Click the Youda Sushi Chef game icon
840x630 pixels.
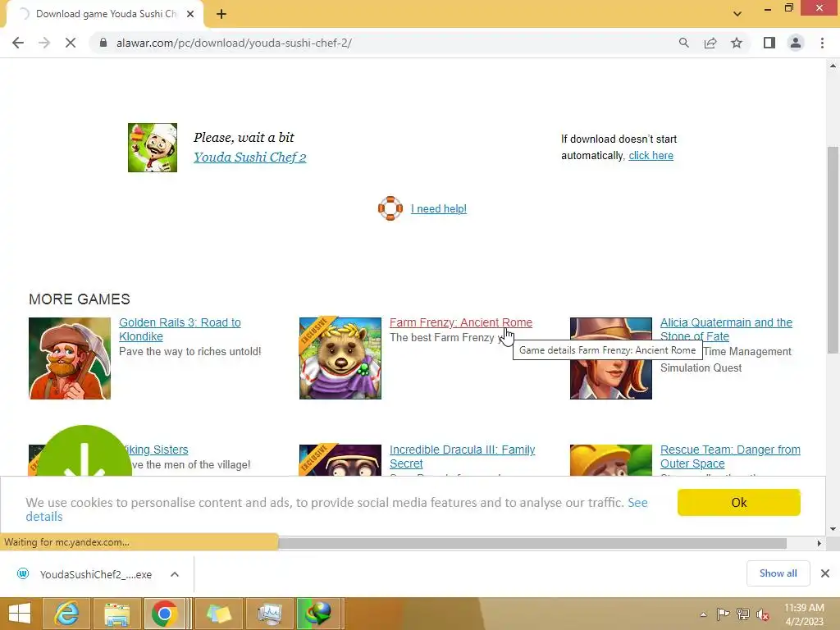(x=153, y=148)
